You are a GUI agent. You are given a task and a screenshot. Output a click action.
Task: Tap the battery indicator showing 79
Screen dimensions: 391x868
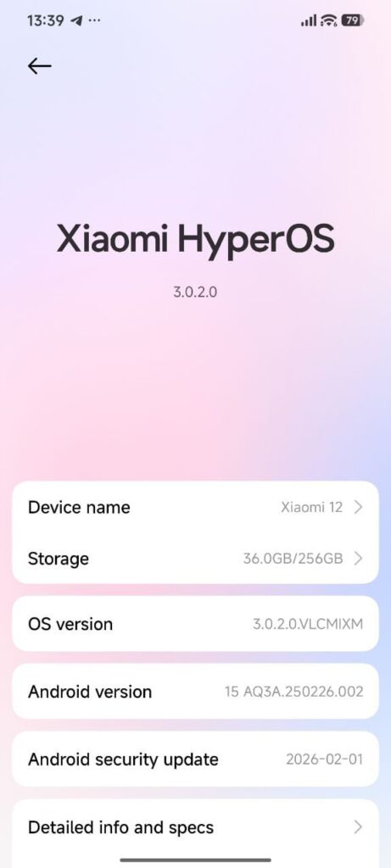tap(352, 21)
